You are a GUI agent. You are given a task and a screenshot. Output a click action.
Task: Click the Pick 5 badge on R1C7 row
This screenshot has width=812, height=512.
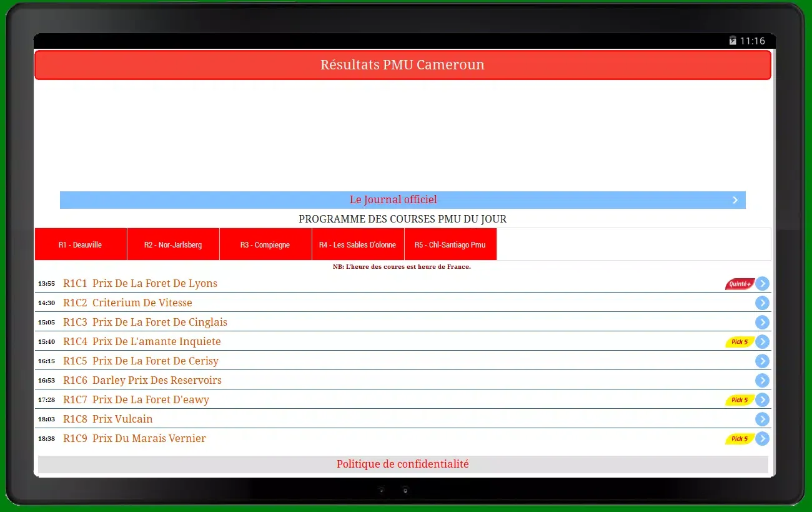pos(740,400)
